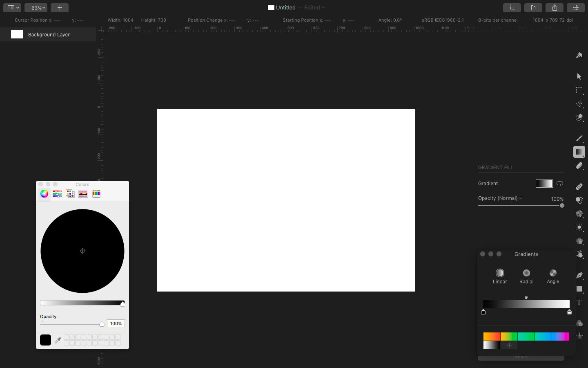Click the document icon in toolbar
Image resolution: width=588 pixels, height=368 pixels.
click(x=533, y=8)
